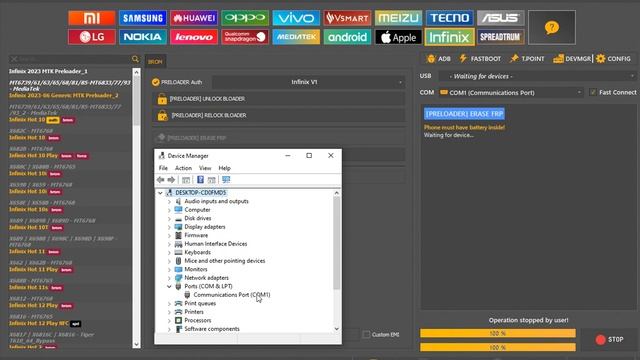Click Device Manager help toolbar icon
The height and width of the screenshot is (360, 640).
(x=200, y=180)
